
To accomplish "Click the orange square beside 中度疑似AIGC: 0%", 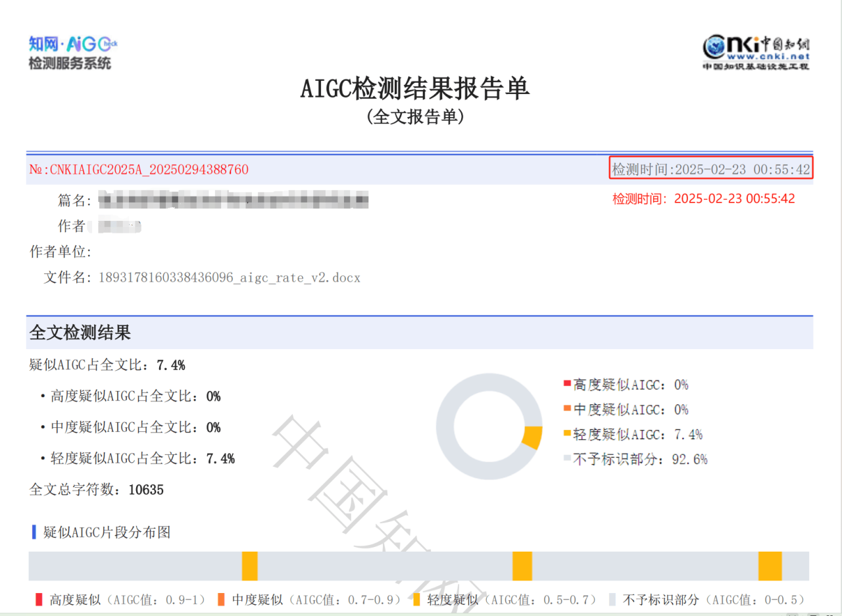I will click(566, 409).
